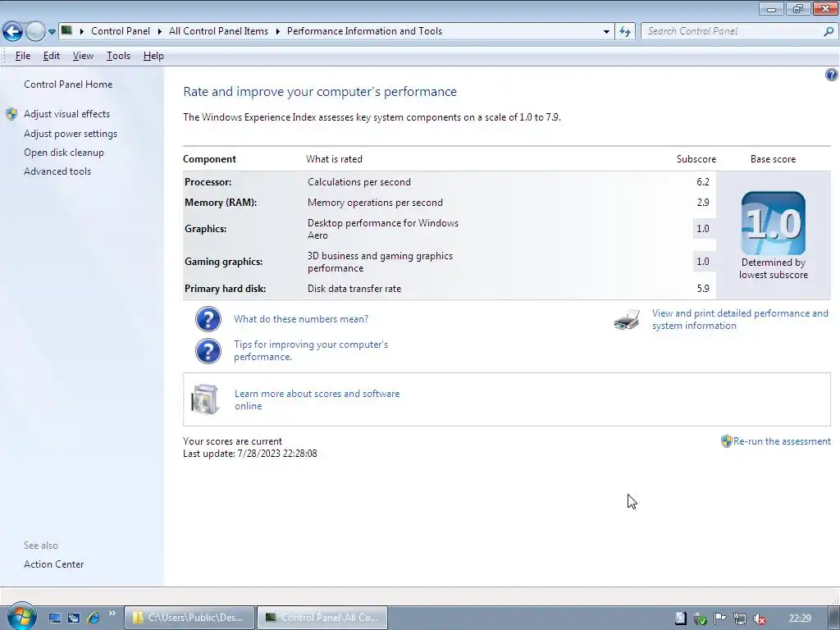Click Re-run the assessment
Screen dimensions: 840x630
[x=782, y=441]
